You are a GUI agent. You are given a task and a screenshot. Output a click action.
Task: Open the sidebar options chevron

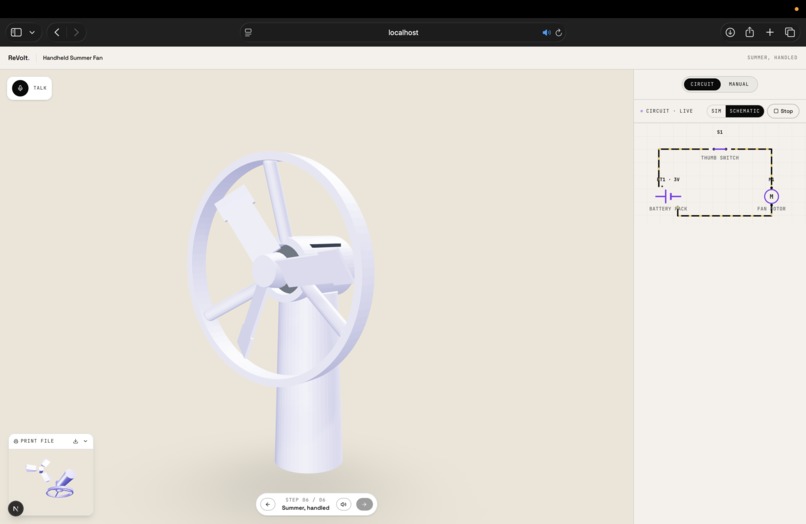(32, 32)
